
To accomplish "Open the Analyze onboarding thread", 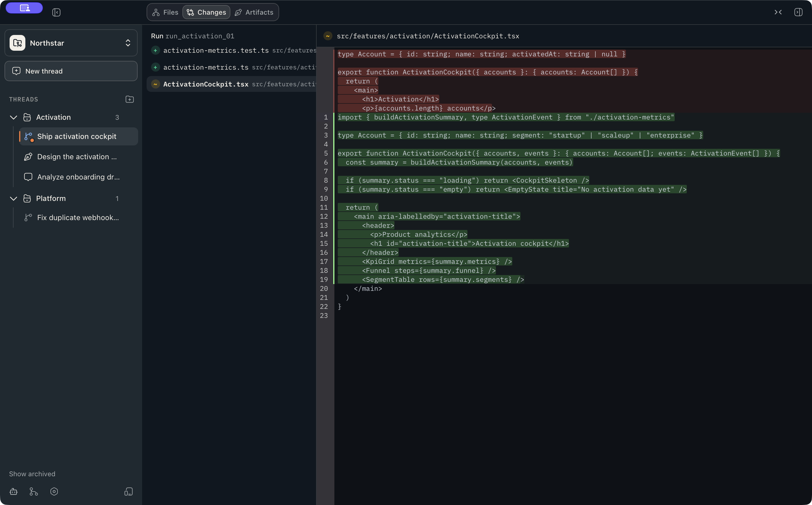I will (x=79, y=177).
